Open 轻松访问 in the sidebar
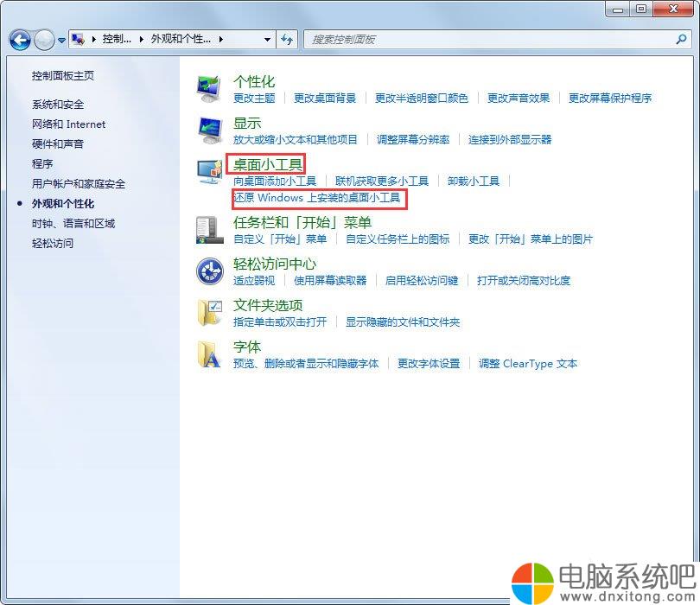Viewport: 700px width, 605px height. point(53,244)
